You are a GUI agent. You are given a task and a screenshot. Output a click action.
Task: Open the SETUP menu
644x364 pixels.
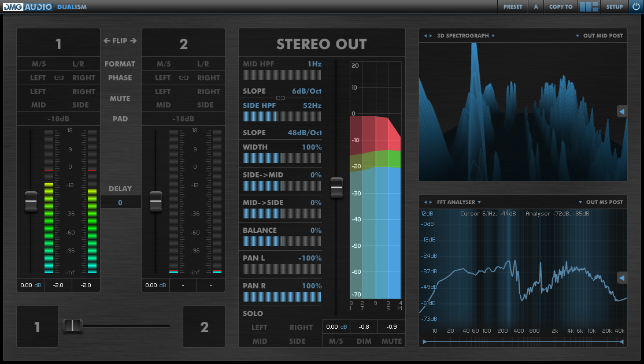615,7
